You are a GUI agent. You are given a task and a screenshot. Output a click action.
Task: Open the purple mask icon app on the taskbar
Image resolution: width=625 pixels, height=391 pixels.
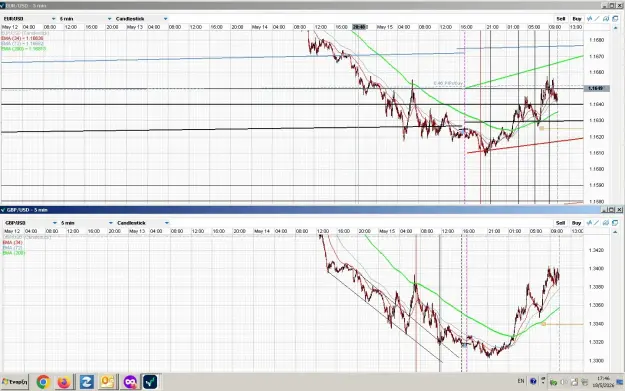pos(130,382)
